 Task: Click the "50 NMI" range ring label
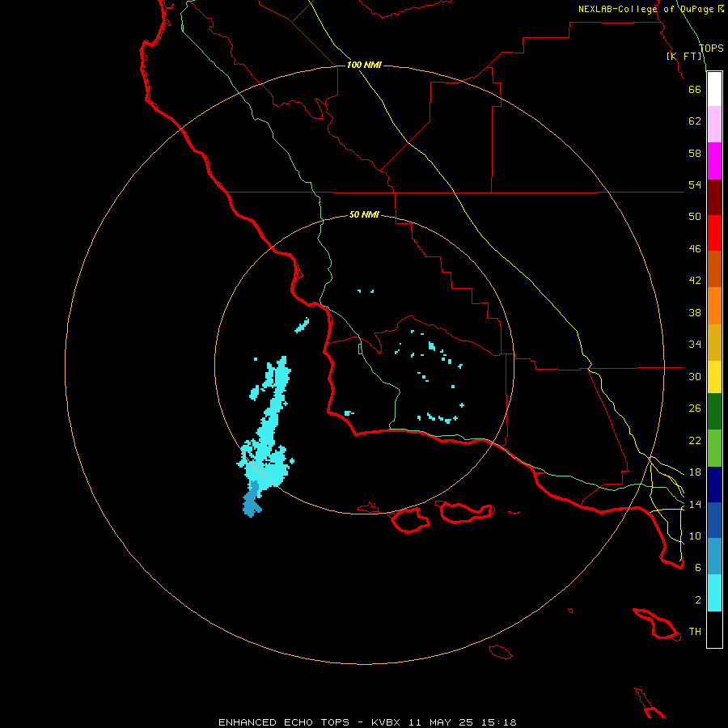tap(364, 214)
